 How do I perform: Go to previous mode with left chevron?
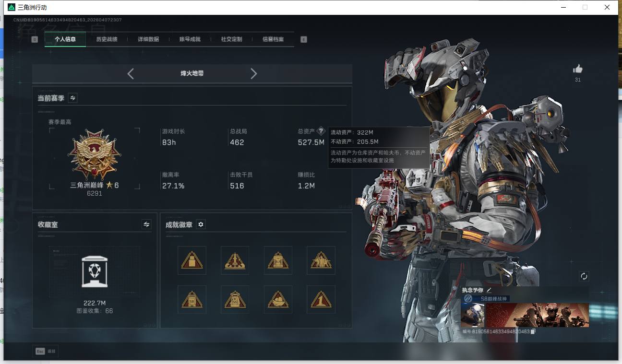tap(131, 73)
